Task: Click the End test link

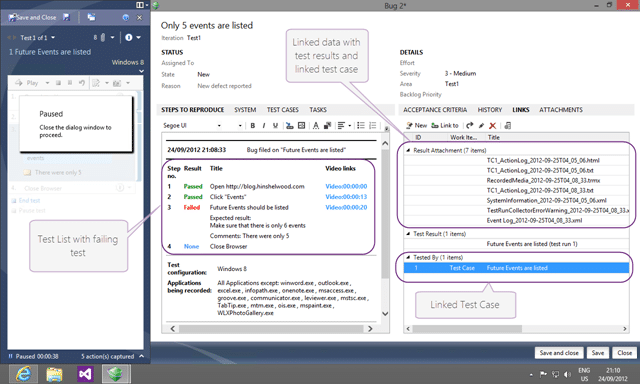Action: click(29, 200)
